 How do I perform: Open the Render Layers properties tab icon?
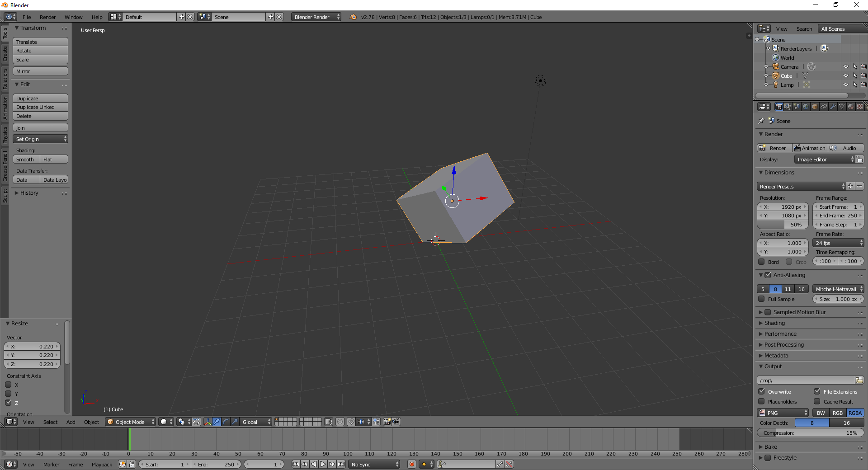(788, 107)
